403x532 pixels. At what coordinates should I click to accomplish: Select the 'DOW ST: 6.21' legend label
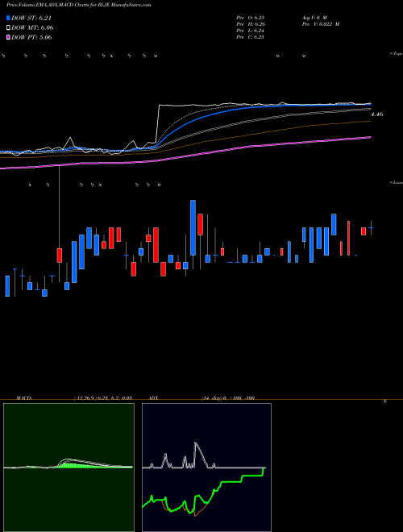point(31,19)
